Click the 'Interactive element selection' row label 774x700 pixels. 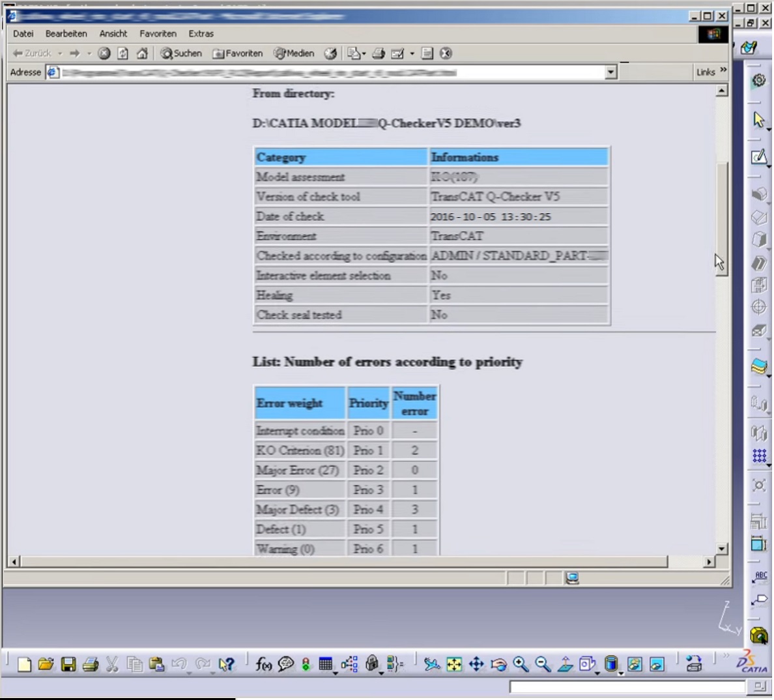[341, 276]
